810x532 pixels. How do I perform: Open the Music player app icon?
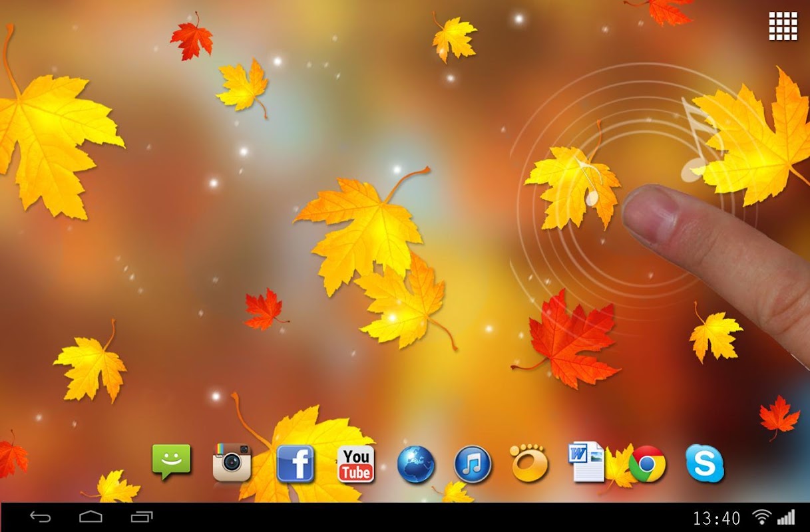click(473, 464)
